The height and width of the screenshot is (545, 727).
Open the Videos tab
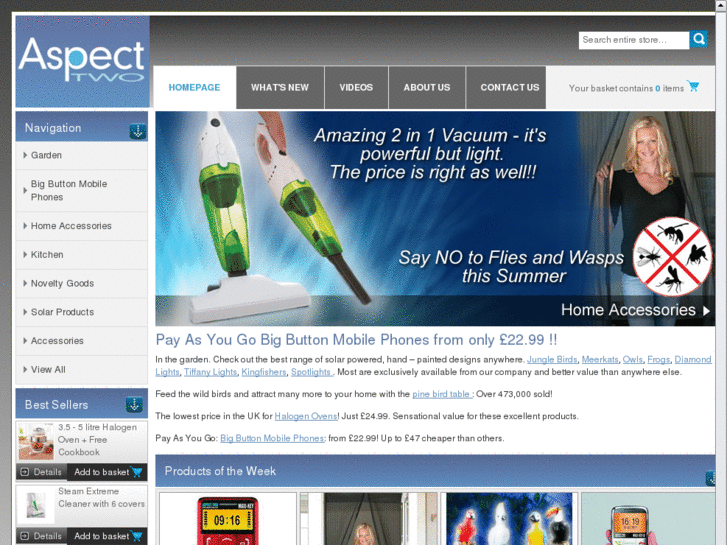tap(356, 87)
